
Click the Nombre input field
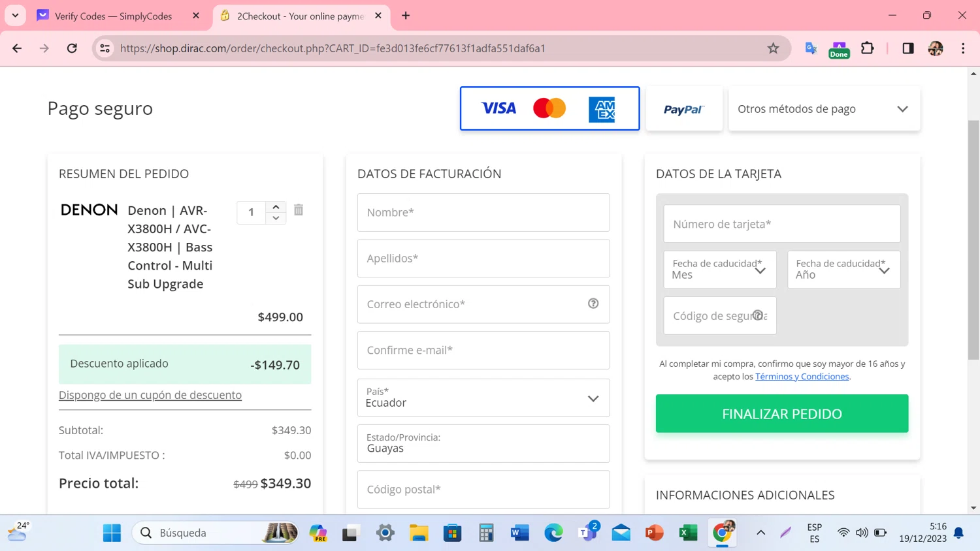click(x=483, y=212)
